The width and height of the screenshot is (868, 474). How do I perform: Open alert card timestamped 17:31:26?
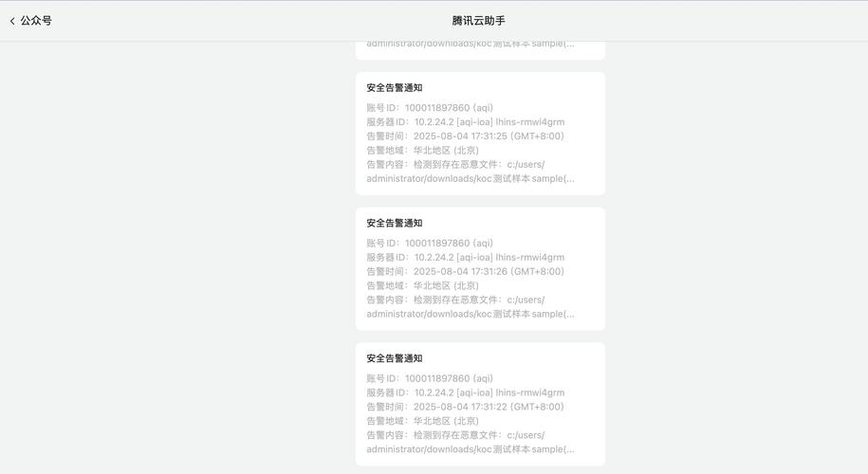point(480,269)
